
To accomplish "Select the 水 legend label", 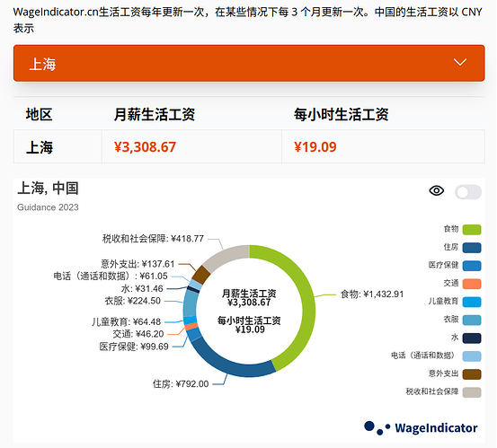I will (x=455, y=338).
